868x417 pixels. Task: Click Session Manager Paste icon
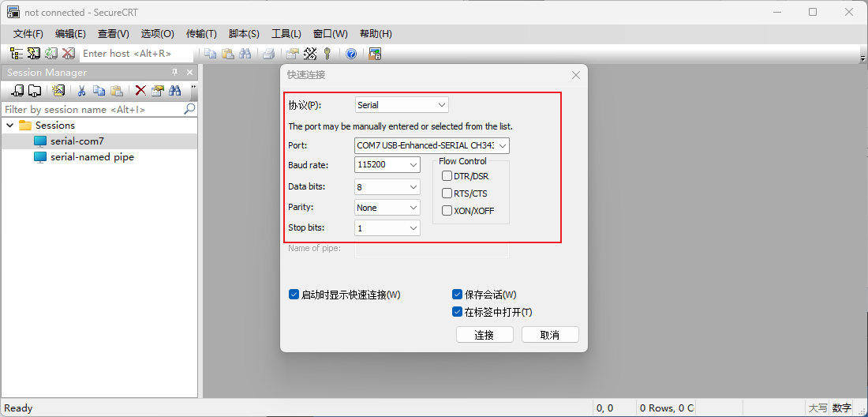click(x=116, y=91)
